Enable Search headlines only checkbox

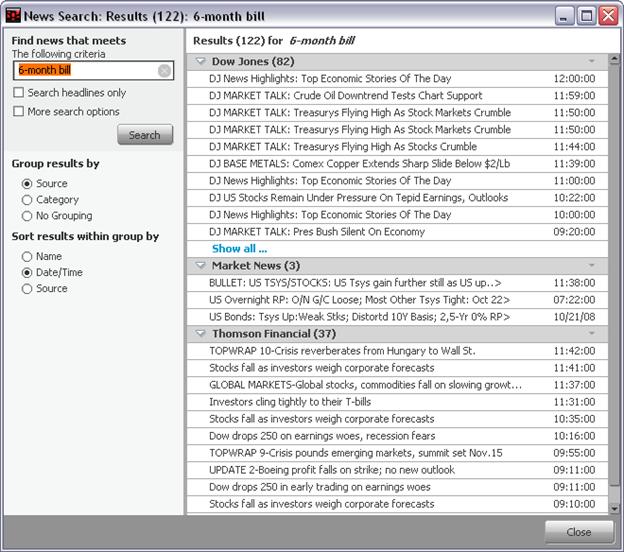pyautogui.click(x=19, y=93)
